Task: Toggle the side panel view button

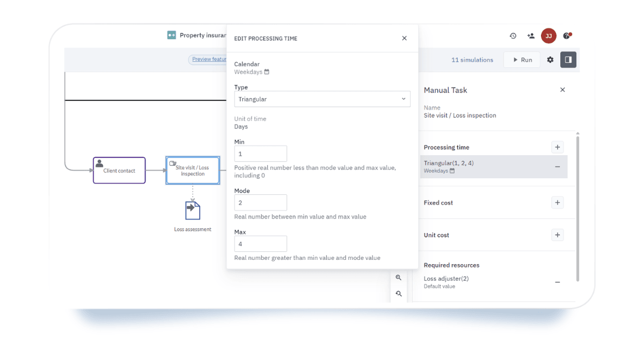Action: [x=568, y=60]
